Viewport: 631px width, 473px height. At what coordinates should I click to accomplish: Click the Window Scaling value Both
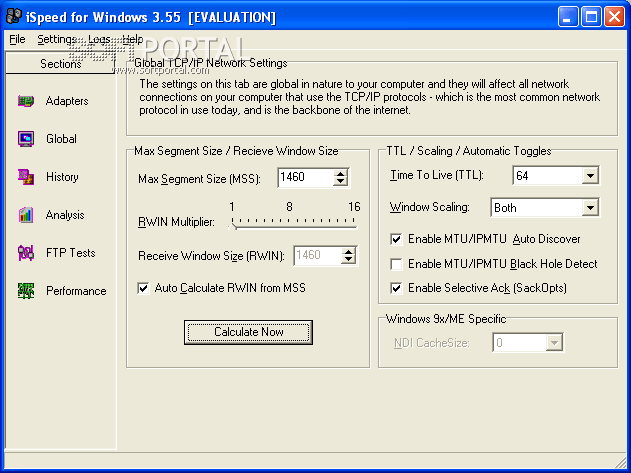tap(536, 208)
